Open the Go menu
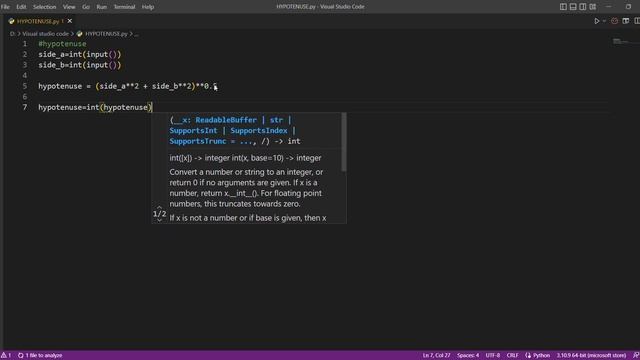Screen dimensions: 640x360 [86, 7]
